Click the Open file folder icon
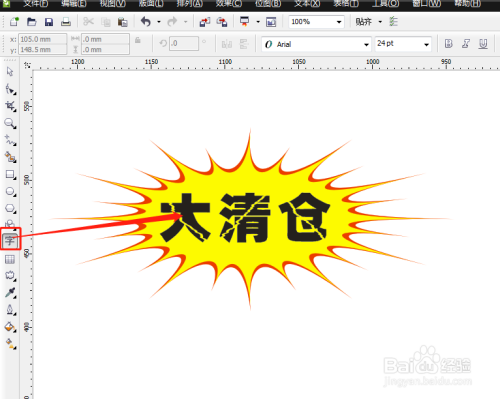Image resolution: width=500 pixels, height=399 pixels. click(31, 22)
